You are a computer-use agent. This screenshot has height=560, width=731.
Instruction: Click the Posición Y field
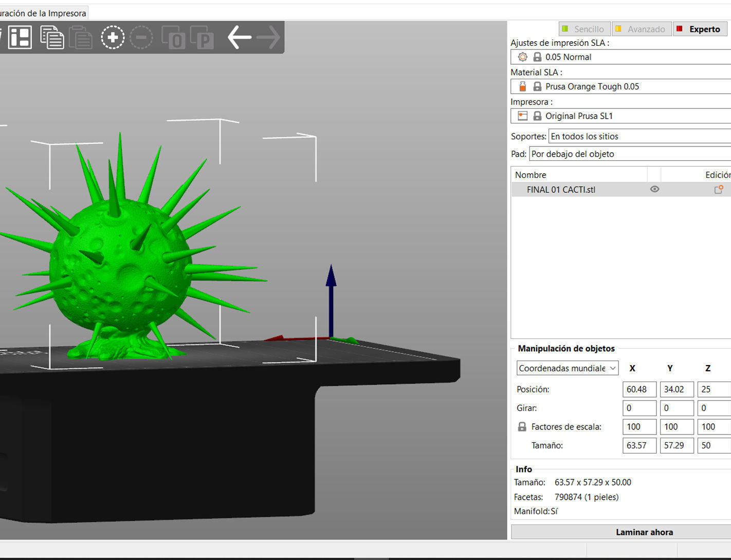coord(677,389)
